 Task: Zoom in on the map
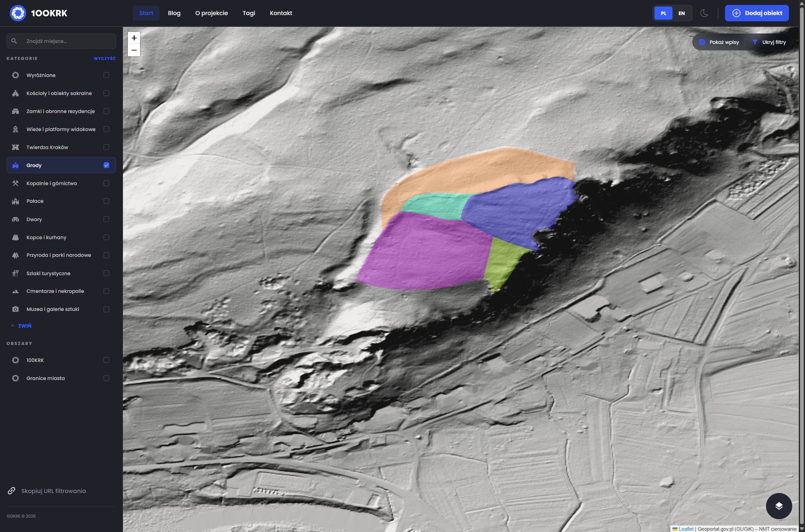click(134, 38)
